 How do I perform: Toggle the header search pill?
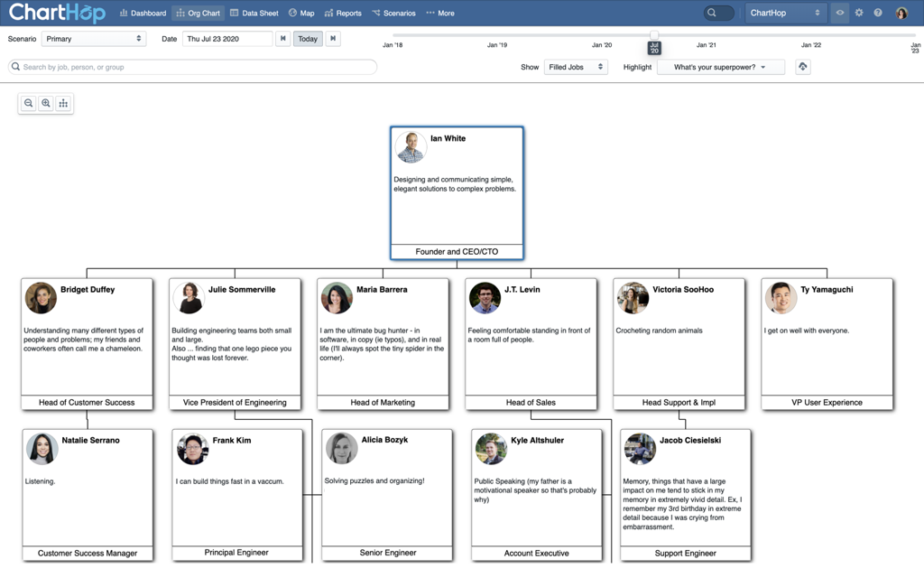tap(718, 13)
